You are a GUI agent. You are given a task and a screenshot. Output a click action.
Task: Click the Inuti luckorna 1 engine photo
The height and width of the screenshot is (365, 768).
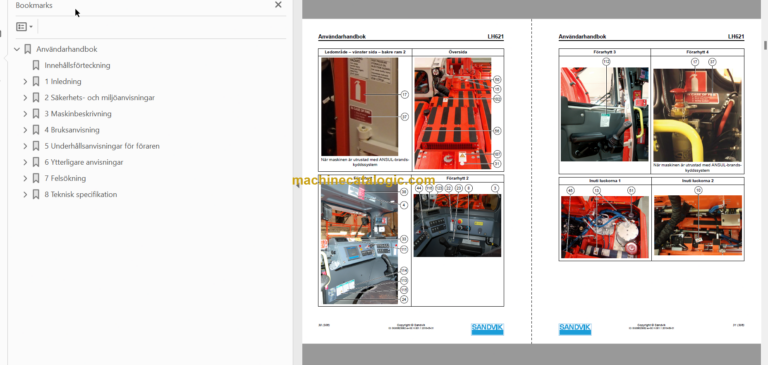click(605, 227)
